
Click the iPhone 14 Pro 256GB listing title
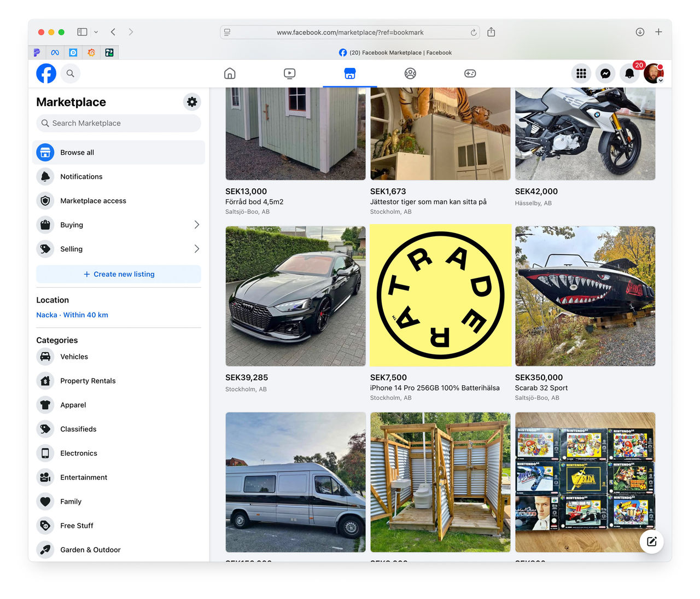pos(435,388)
